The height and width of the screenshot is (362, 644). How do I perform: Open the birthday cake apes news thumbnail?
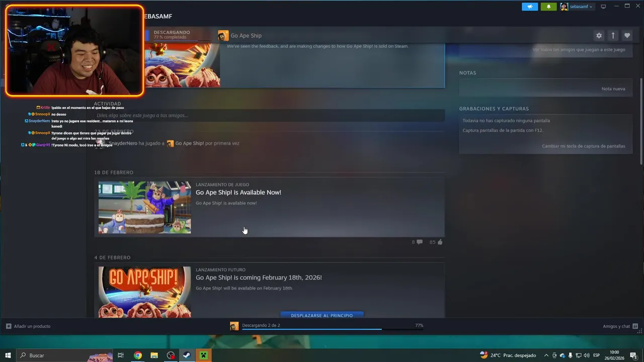click(144, 207)
